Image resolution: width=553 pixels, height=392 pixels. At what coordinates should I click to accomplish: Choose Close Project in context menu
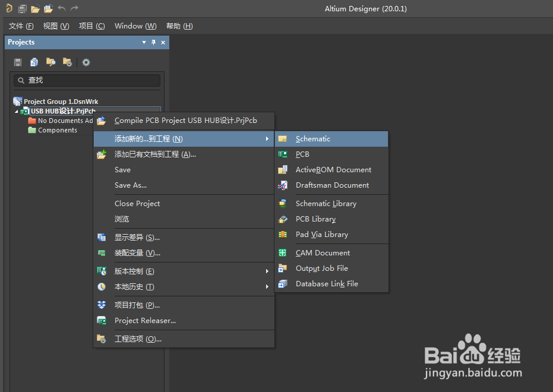tap(184, 204)
